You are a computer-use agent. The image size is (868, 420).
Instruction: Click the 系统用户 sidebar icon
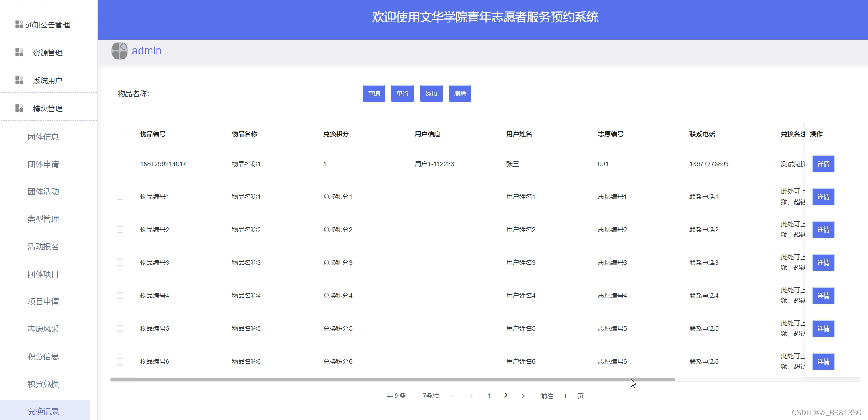[19, 80]
